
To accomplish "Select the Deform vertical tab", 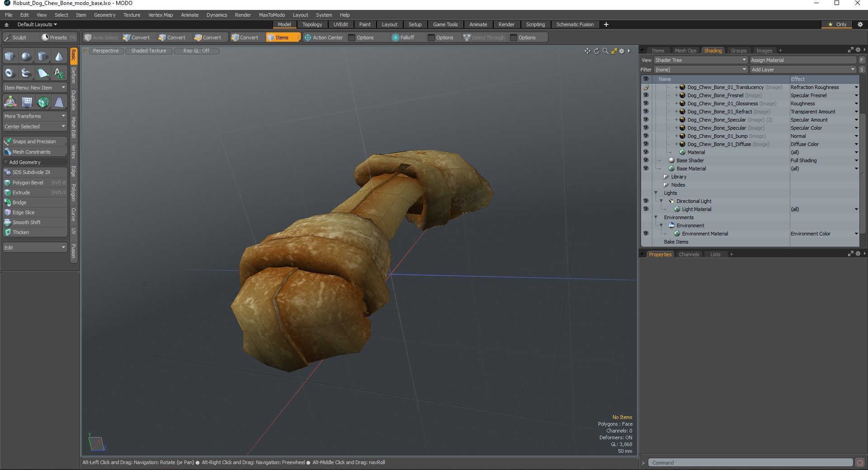I will tap(74, 75).
